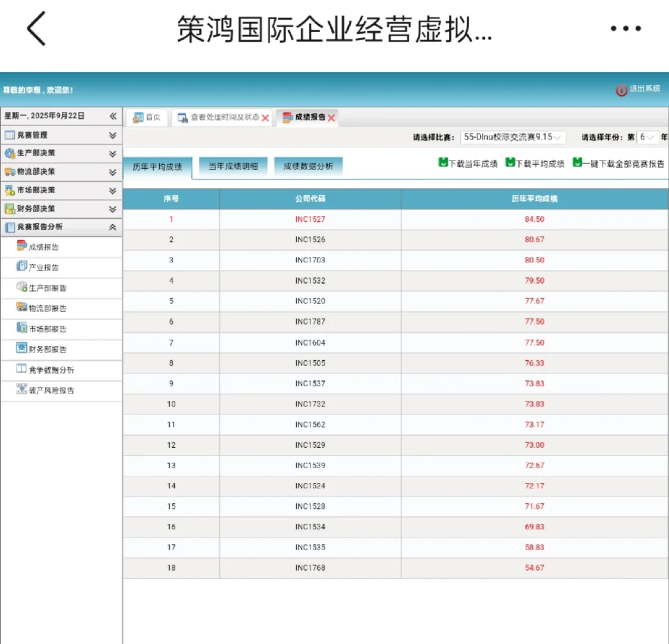Image resolution: width=669 pixels, height=644 pixels.
Task: Click green download icon for 下载平均成绩
Action: click(x=510, y=162)
